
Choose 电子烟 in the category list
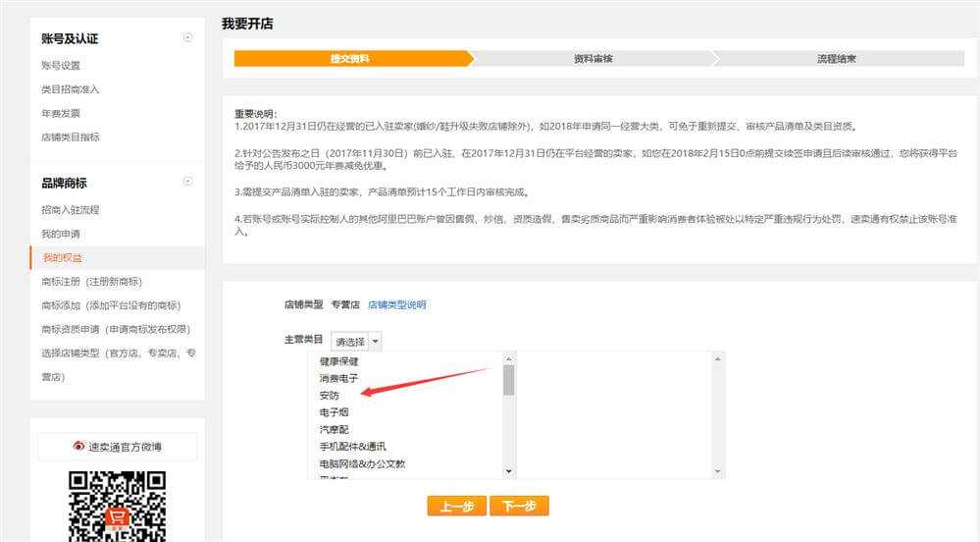[x=335, y=412]
